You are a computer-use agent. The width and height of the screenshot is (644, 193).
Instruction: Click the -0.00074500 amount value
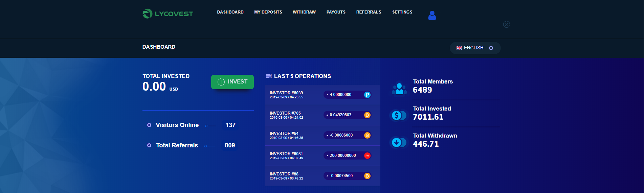coord(341,176)
